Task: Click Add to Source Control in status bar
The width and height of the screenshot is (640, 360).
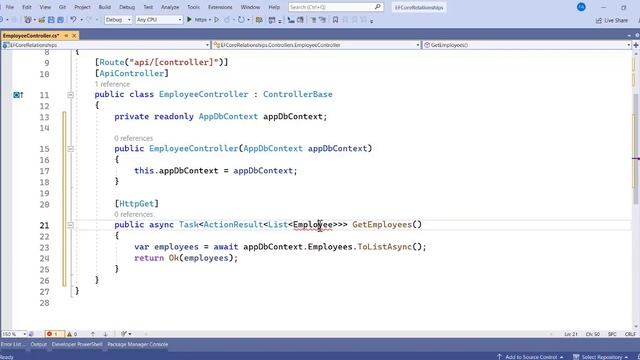Action: pyautogui.click(x=530, y=357)
